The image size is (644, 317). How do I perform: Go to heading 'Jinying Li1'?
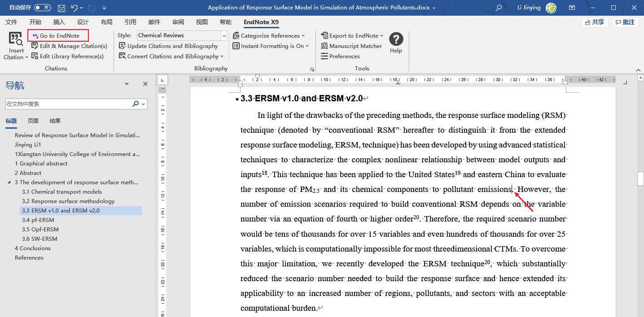tap(28, 144)
